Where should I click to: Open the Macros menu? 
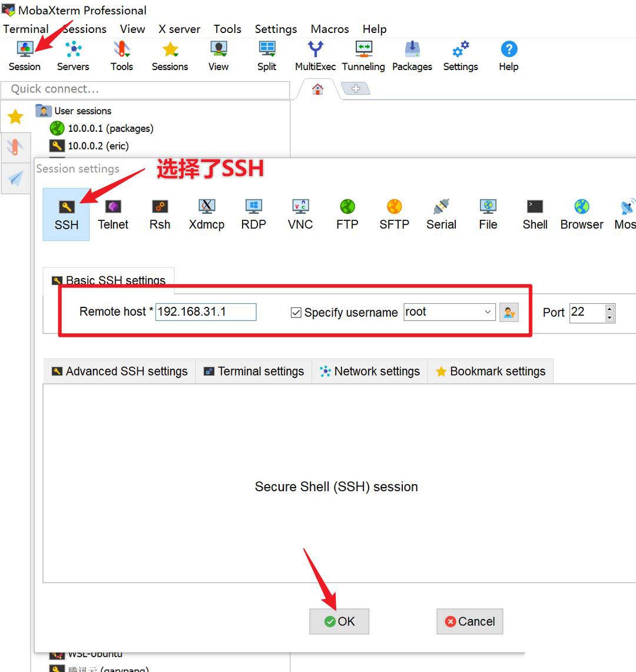(330, 29)
